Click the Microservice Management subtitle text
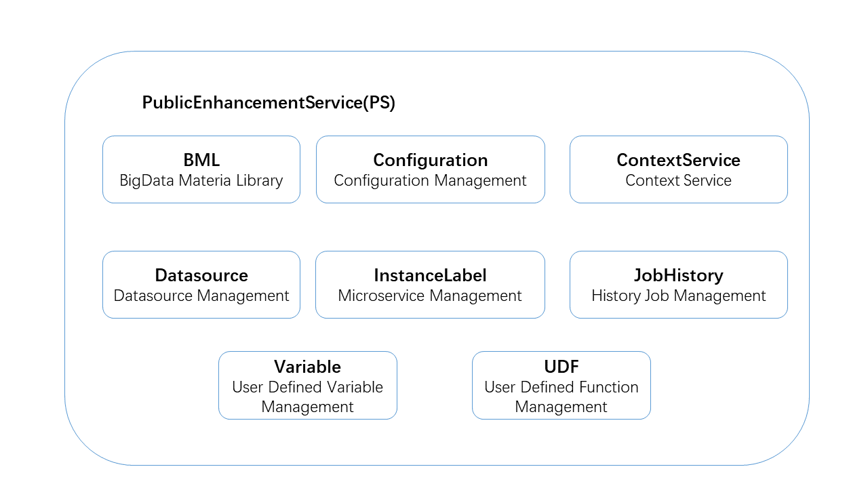868x488 pixels. pos(430,296)
